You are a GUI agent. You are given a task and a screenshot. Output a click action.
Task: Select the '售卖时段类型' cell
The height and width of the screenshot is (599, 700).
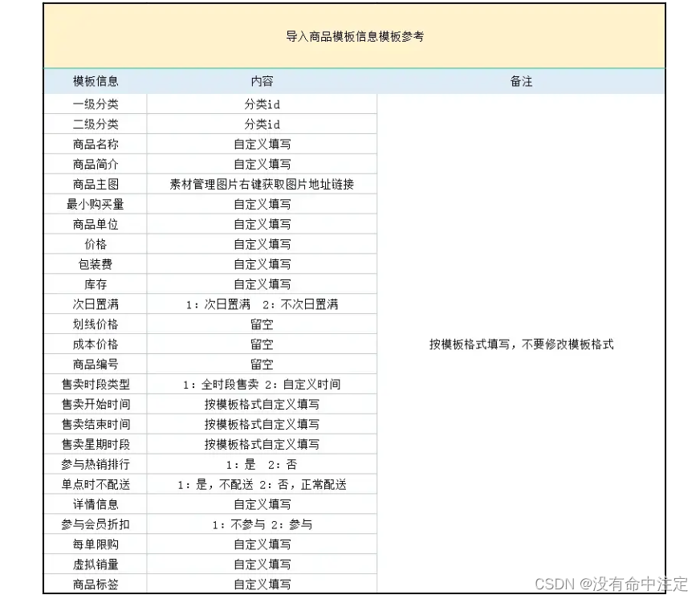pos(96,384)
